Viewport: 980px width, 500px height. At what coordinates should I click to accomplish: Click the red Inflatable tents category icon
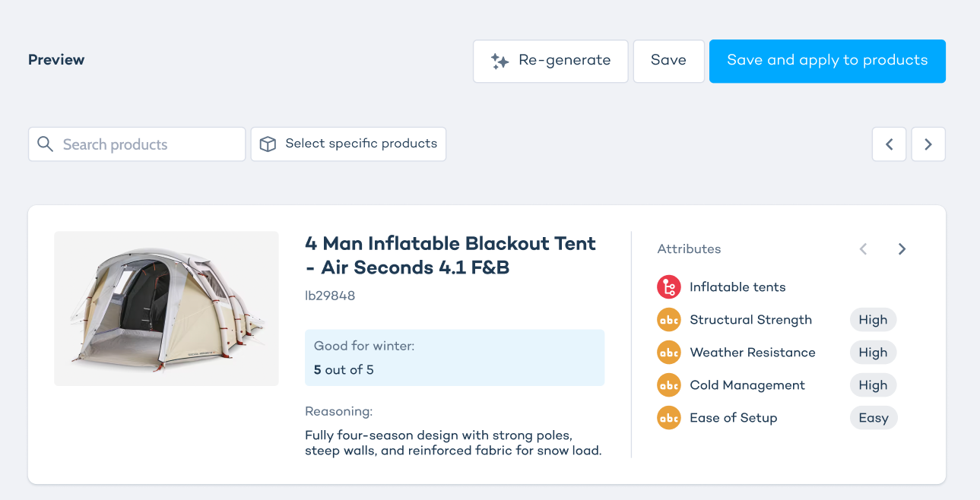(x=669, y=287)
